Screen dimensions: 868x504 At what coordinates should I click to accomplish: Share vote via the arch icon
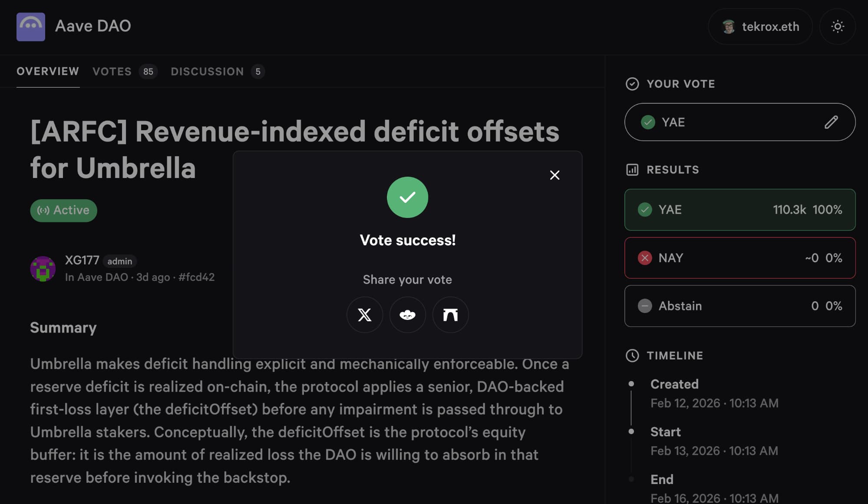(x=450, y=315)
